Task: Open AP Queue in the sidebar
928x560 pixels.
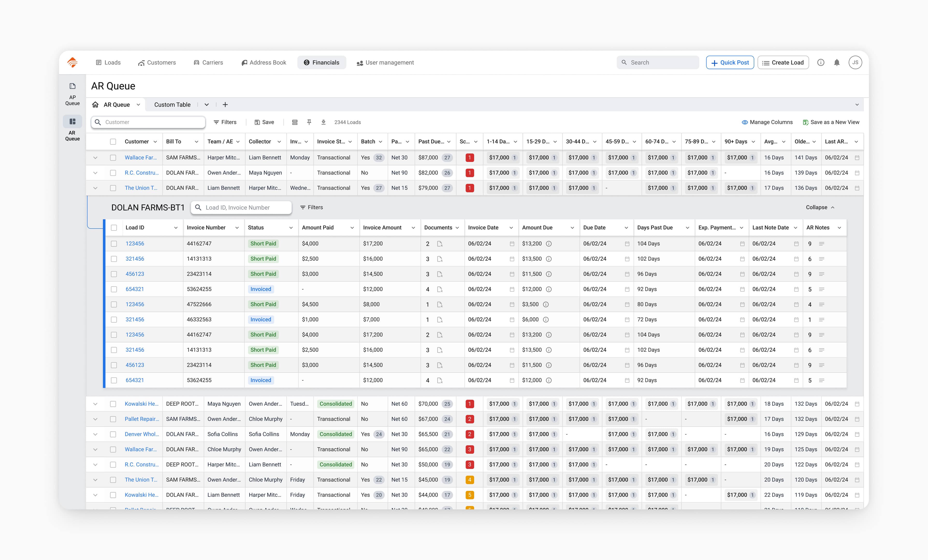Action: [72, 94]
